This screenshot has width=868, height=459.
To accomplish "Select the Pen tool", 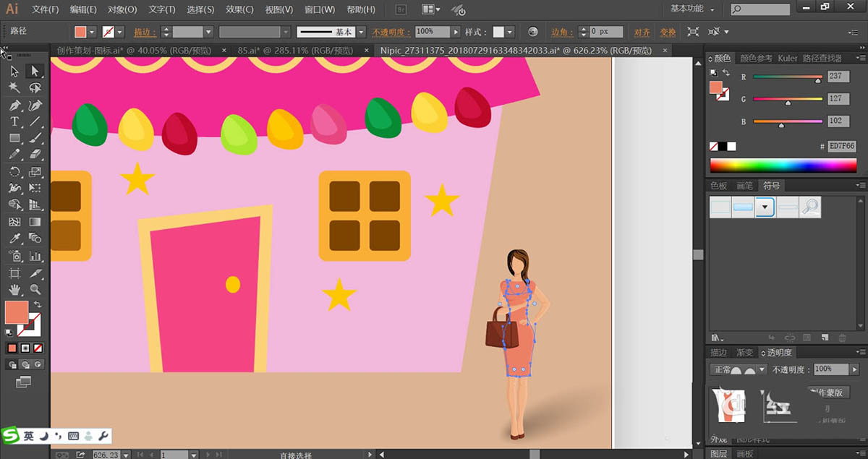I will (x=14, y=105).
